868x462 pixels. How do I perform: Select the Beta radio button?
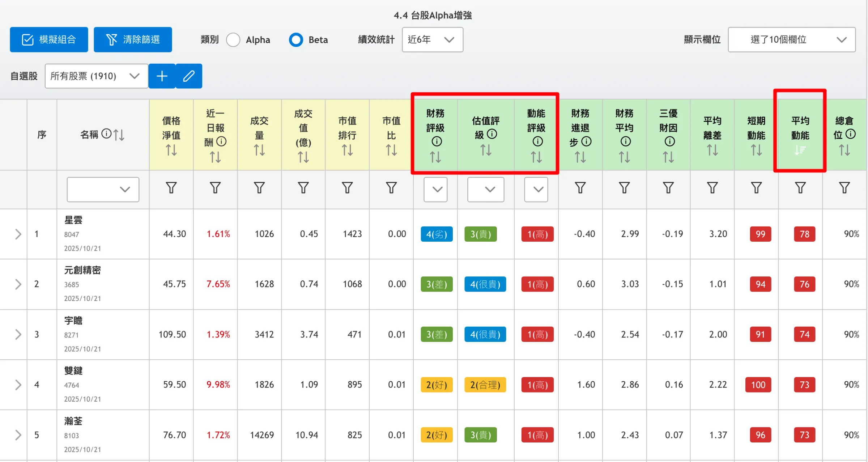[x=296, y=40]
